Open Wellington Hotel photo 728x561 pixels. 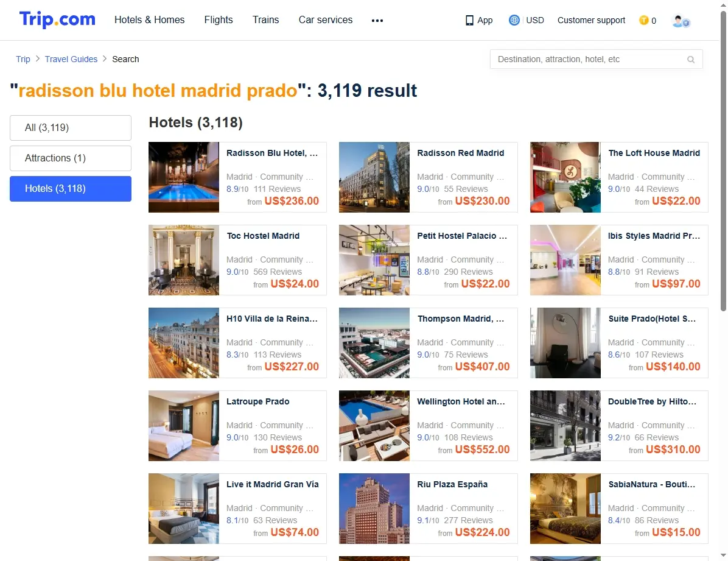374,426
